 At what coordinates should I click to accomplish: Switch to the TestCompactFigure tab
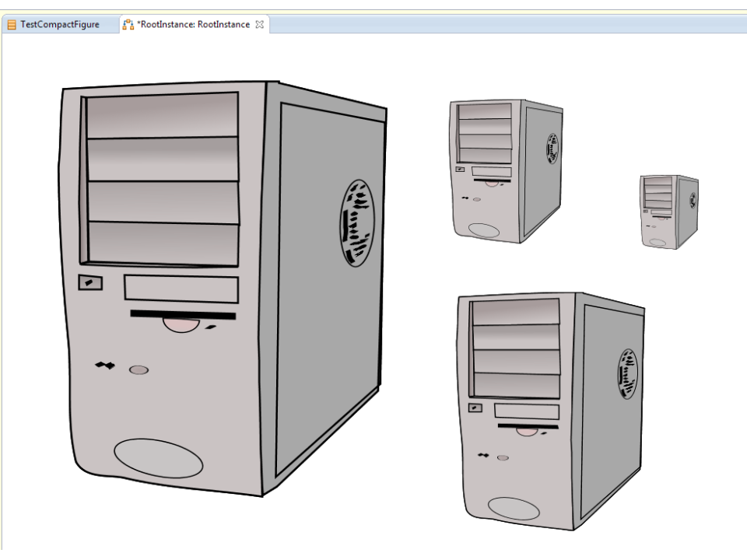[59, 24]
